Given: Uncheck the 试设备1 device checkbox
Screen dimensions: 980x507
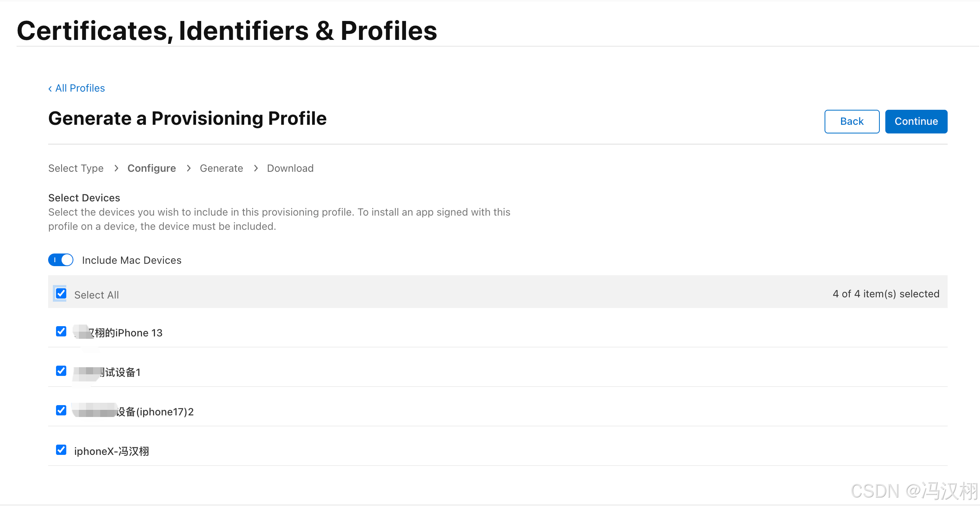Looking at the screenshot, I should pos(61,371).
